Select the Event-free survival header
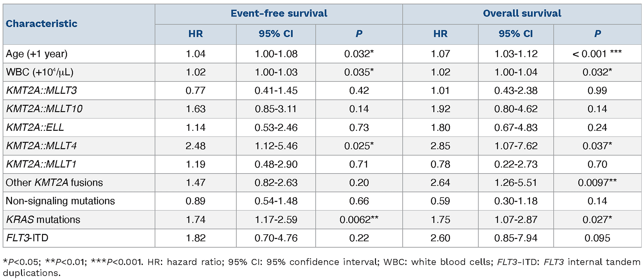The height and width of the screenshot is (280, 644). (279, 13)
